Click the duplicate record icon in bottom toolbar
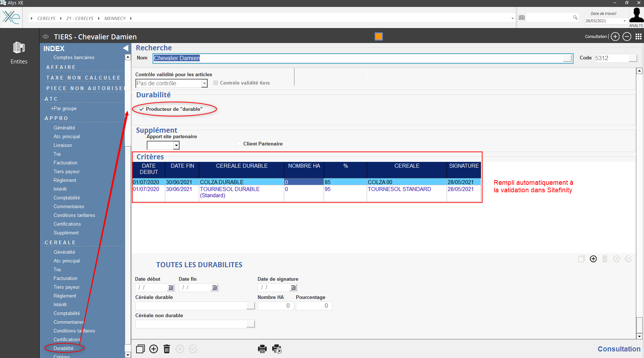Screen dimensions: 644x358 140,349
